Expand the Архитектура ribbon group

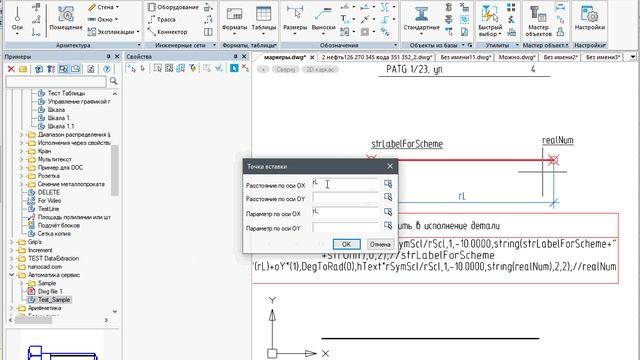(139, 45)
